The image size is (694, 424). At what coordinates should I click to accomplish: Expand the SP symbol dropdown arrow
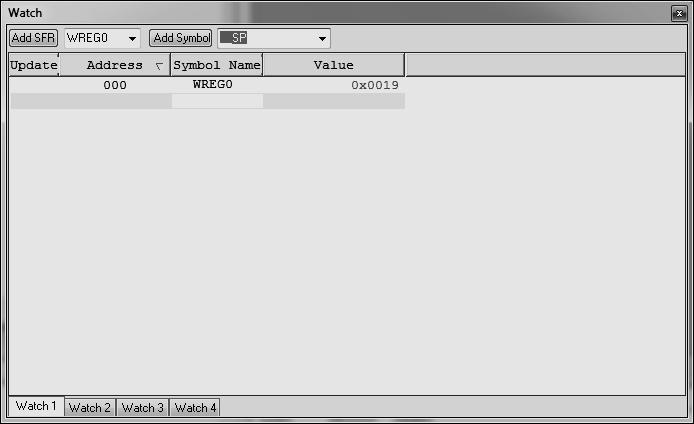(322, 39)
